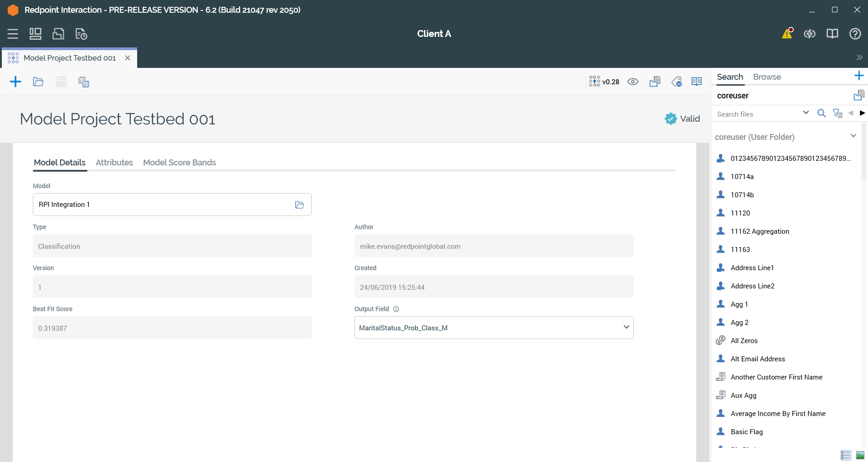Switch to the Attributes tab
Image resolution: width=868 pixels, height=462 pixels.
tap(114, 163)
